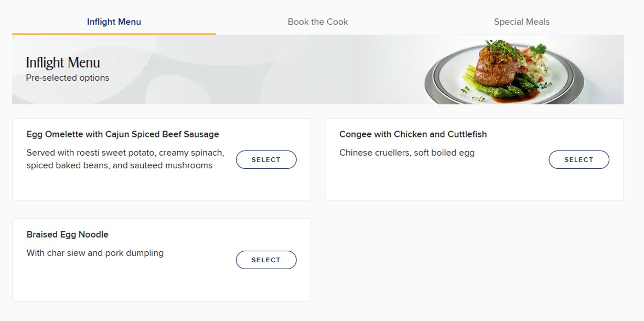Choose the Braised Egg Noodle SELECT button
This screenshot has height=321, width=644.
click(x=266, y=260)
